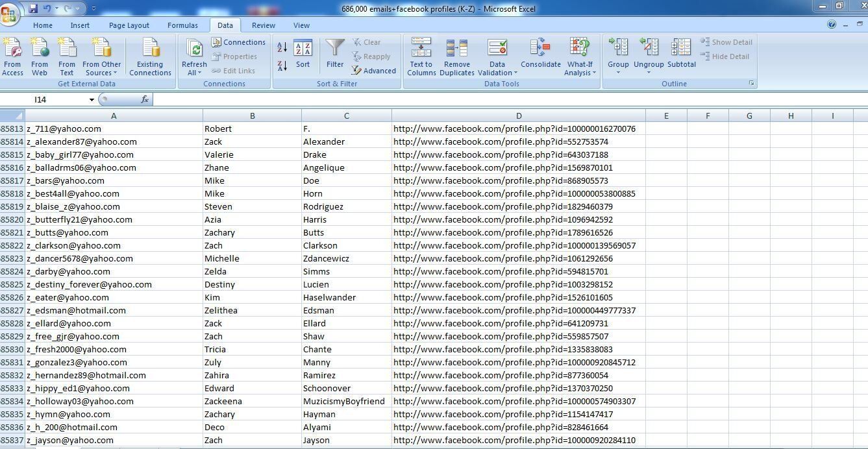Viewport: 868px width, 449px height.
Task: Expand the Refresh All dropdown arrow
Action: (x=194, y=69)
